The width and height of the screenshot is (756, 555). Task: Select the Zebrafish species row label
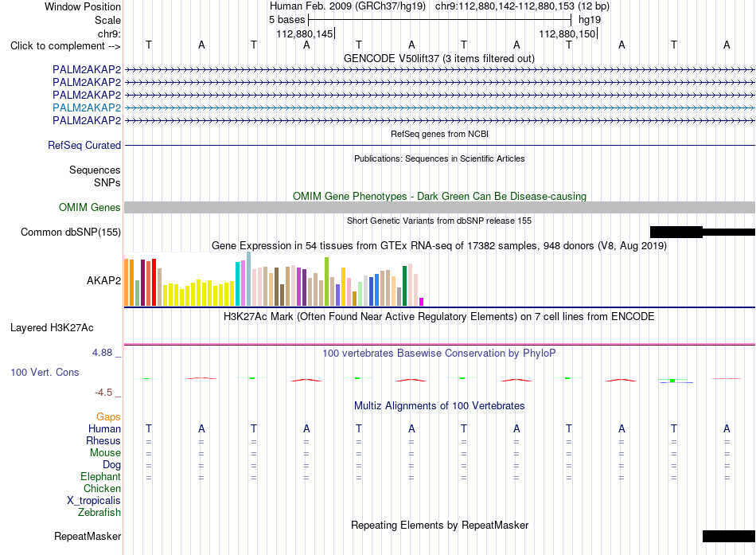tap(99, 512)
